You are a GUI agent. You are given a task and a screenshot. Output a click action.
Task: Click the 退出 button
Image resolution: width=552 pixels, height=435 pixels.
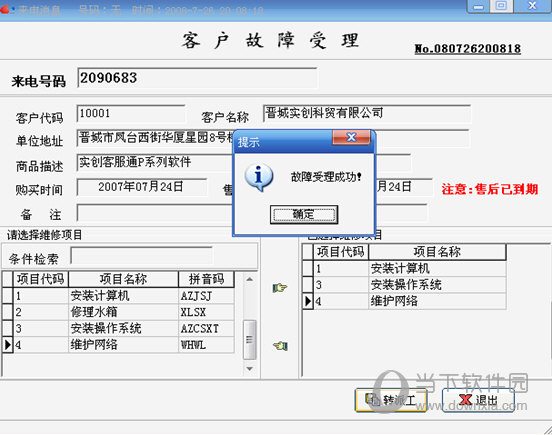point(478,400)
